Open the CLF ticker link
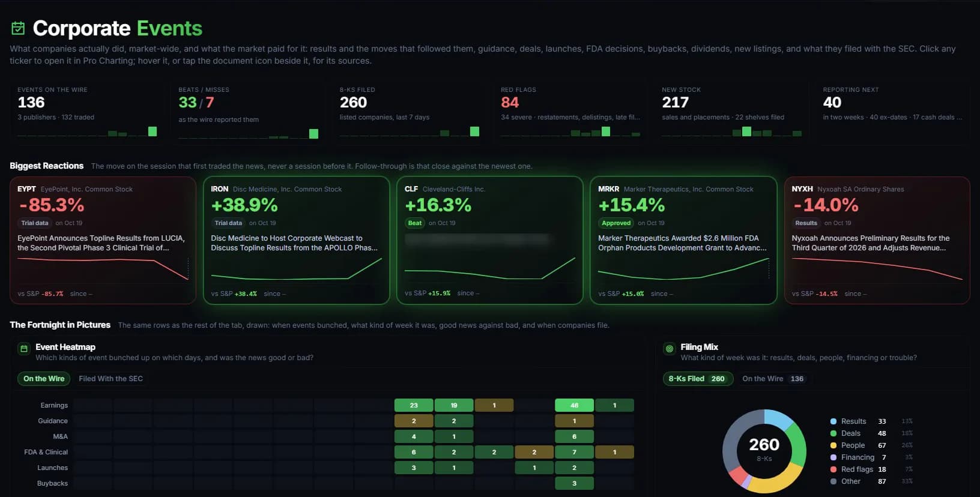The image size is (980, 497). pos(411,189)
